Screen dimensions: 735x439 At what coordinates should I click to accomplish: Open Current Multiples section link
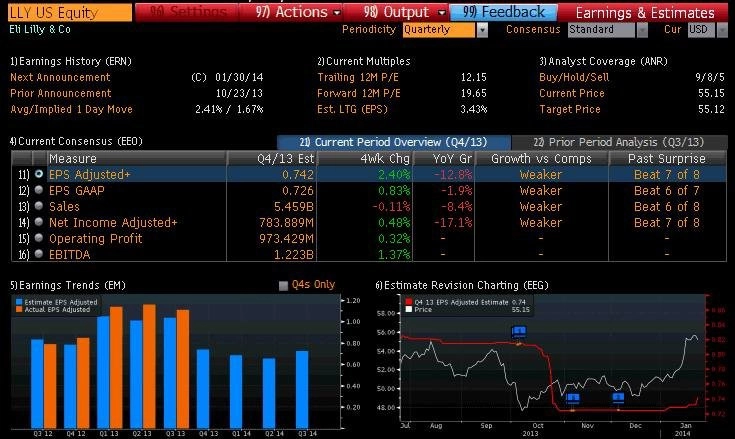[364, 61]
